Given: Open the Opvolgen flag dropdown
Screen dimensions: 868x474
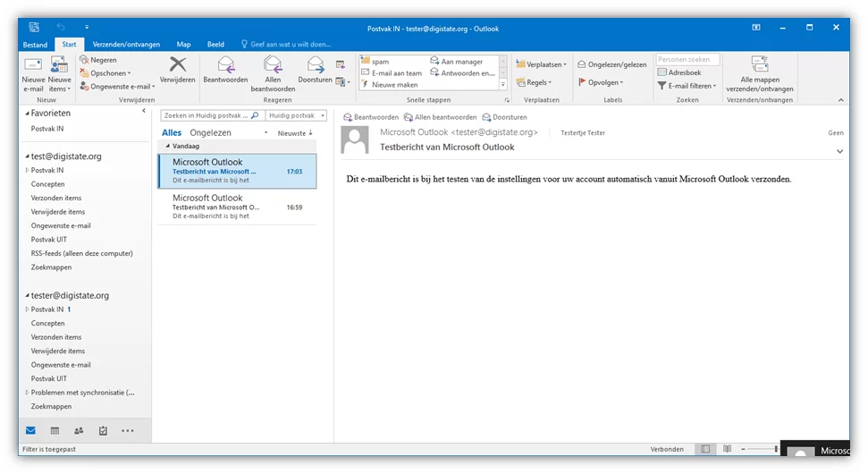Looking at the screenshot, I should coord(601,82).
